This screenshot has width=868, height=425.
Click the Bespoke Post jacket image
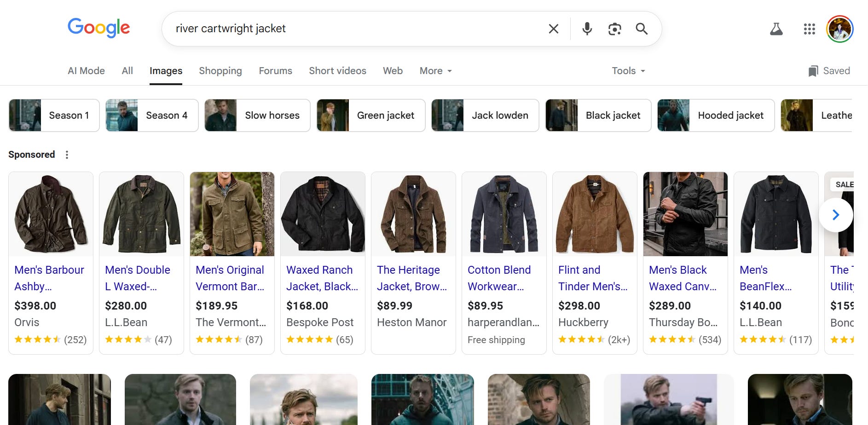point(323,214)
